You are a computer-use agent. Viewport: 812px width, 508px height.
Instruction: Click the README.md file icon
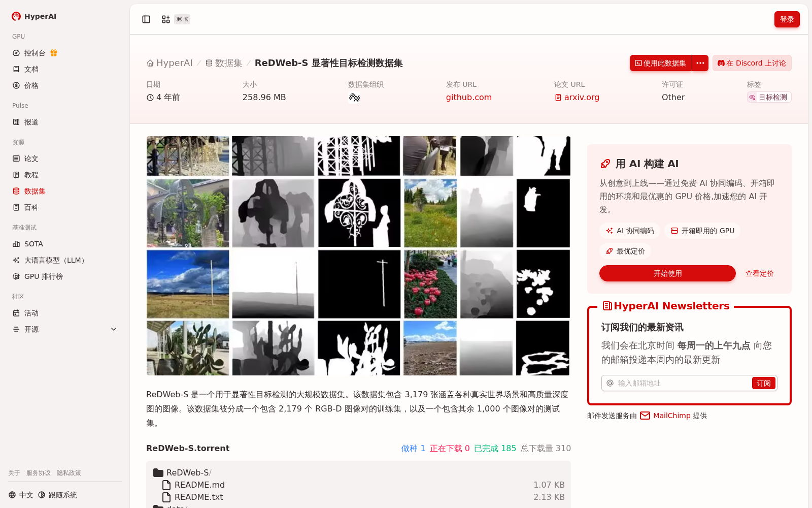166,485
